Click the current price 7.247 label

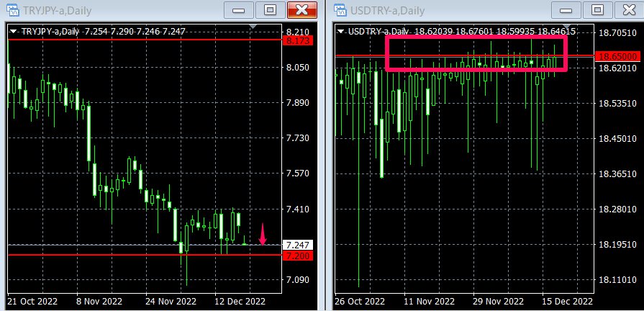click(298, 245)
